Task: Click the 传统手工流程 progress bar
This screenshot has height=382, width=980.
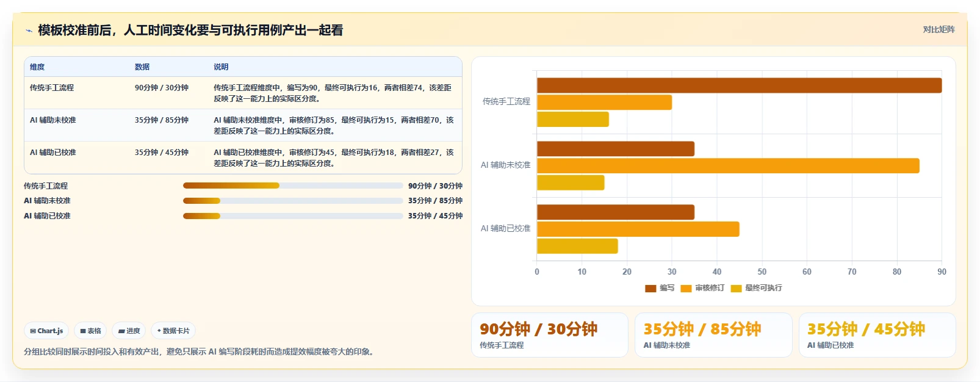Action: (293, 186)
